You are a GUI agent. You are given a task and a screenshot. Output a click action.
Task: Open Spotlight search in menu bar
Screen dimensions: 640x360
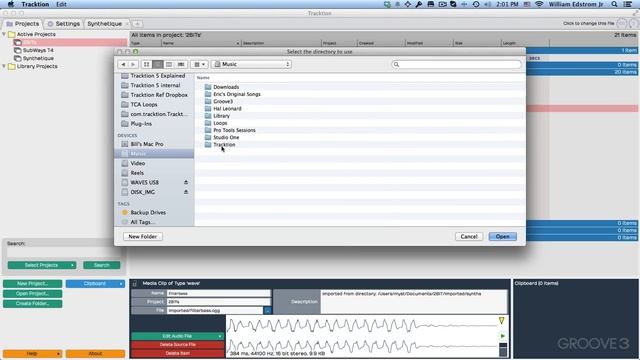click(614, 4)
